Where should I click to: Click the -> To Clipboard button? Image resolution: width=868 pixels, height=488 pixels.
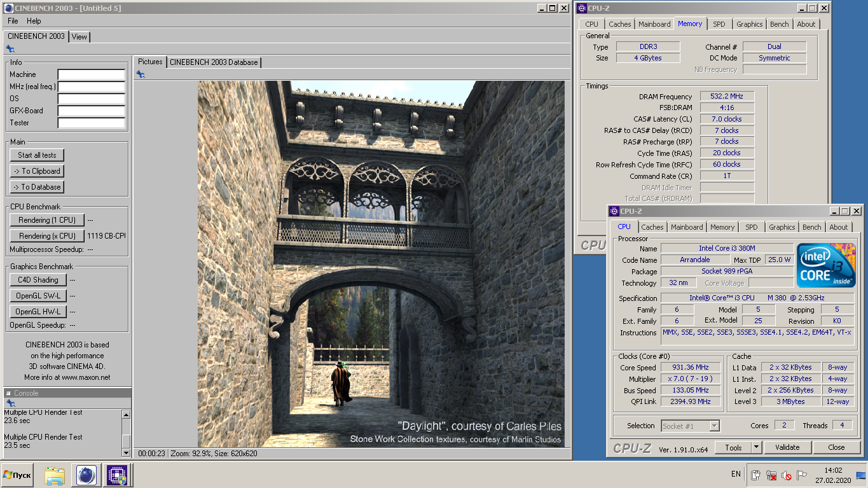click(37, 171)
